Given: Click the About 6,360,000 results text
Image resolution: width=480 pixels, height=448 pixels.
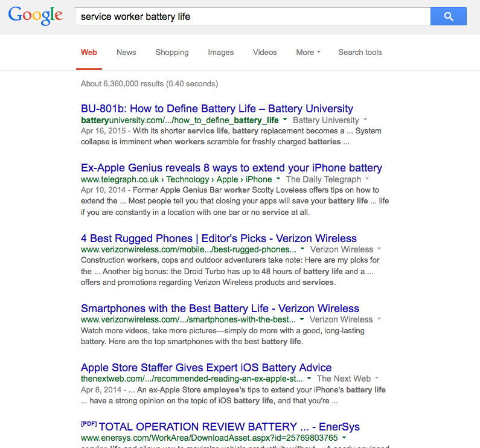Looking at the screenshot, I should 149,84.
